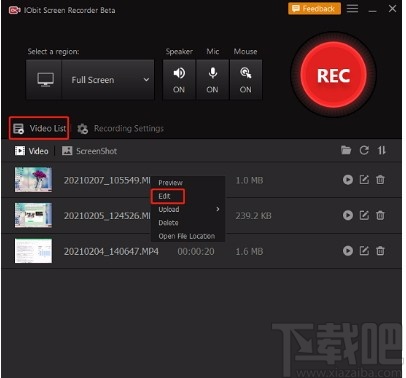406x378 pixels.
Task: Open the hamburger main menu
Action: tap(352, 9)
